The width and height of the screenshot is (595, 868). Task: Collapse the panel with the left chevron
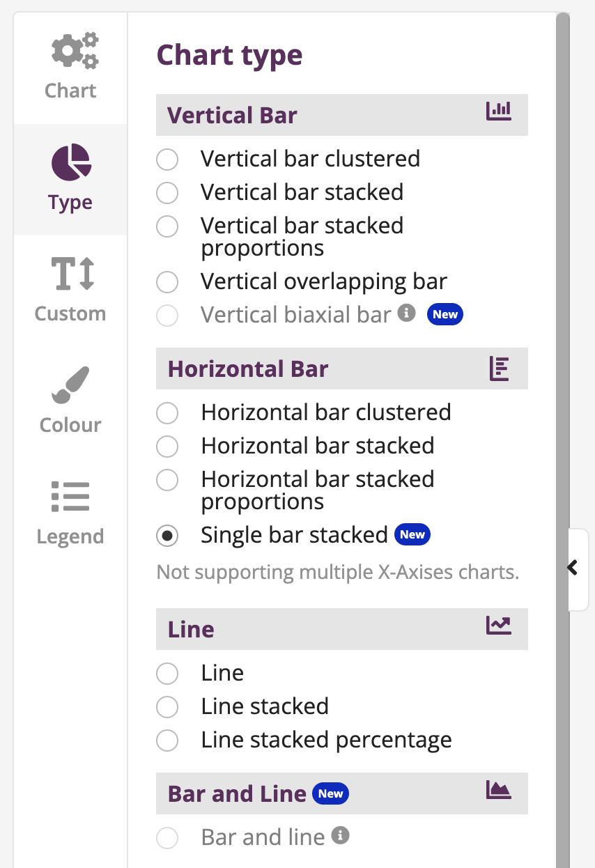click(573, 568)
